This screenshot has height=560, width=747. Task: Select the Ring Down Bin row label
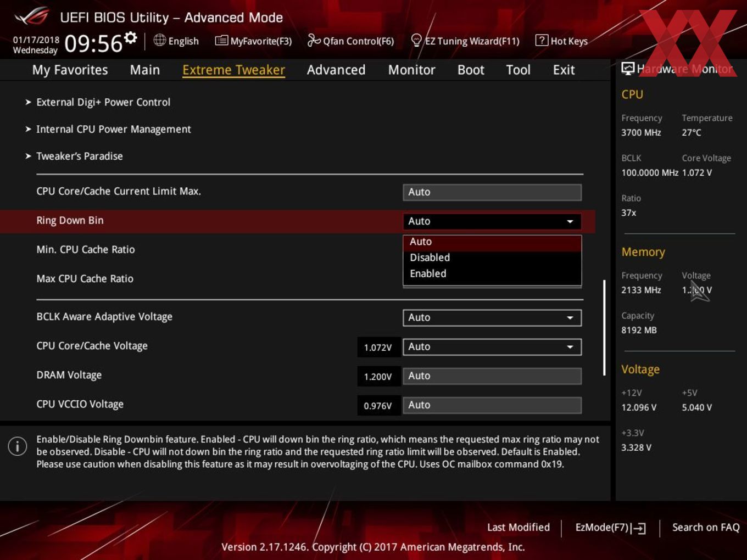[70, 221]
